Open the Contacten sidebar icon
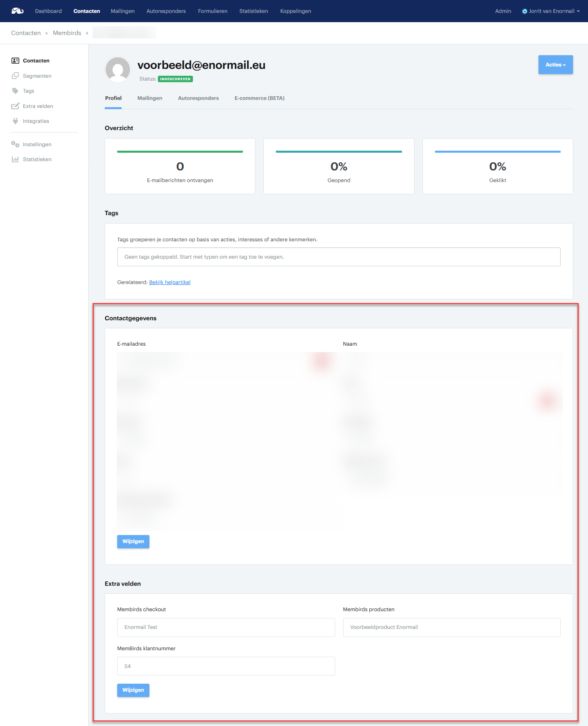The height and width of the screenshot is (726, 588). tap(15, 61)
